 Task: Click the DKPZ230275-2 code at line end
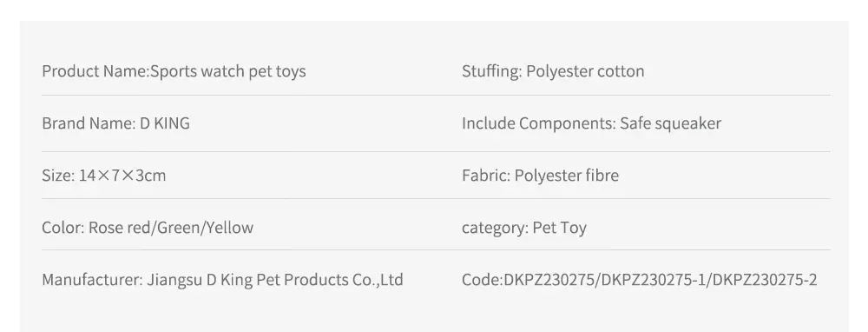(765, 280)
